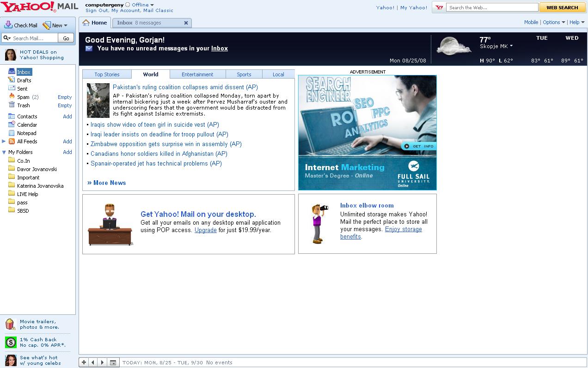Open the Davor Jovanovski folder

pyautogui.click(x=37, y=169)
